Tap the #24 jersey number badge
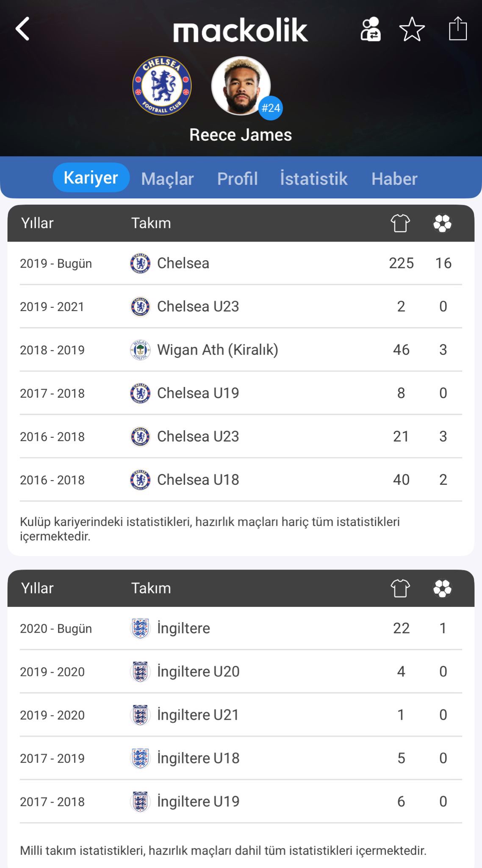 tap(271, 108)
